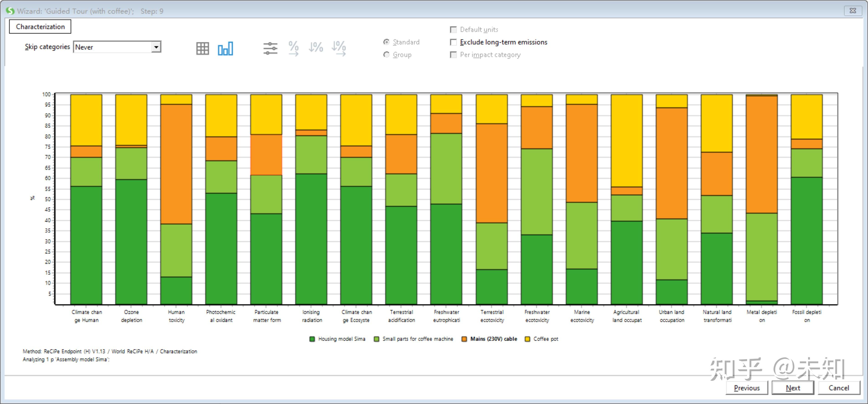Check Per impact category option
This screenshot has width=868, height=404.
point(454,55)
